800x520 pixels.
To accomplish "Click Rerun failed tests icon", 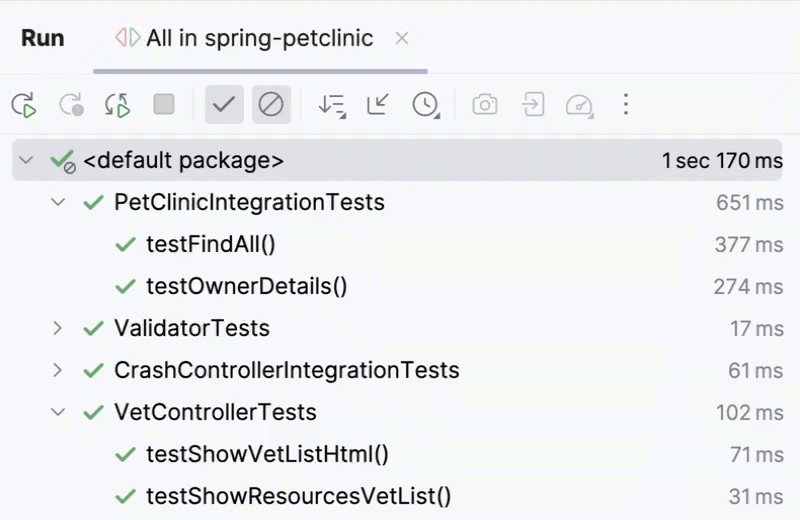I will point(71,104).
